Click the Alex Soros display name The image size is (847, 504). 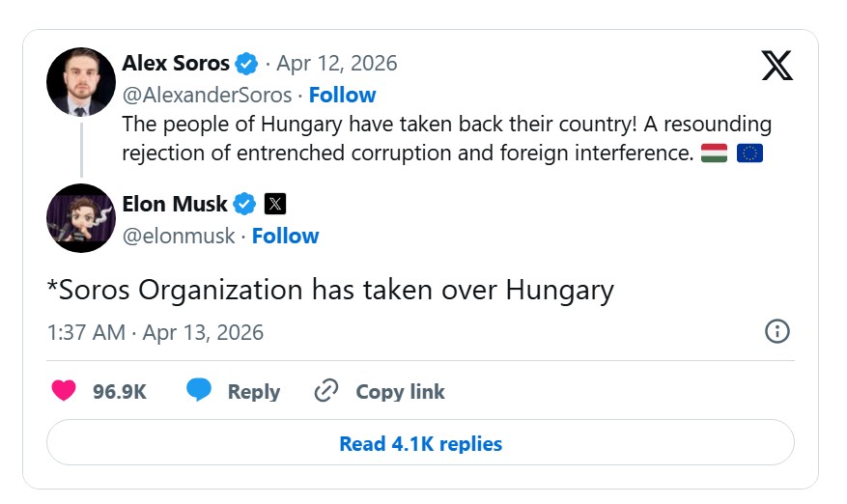[x=176, y=65]
